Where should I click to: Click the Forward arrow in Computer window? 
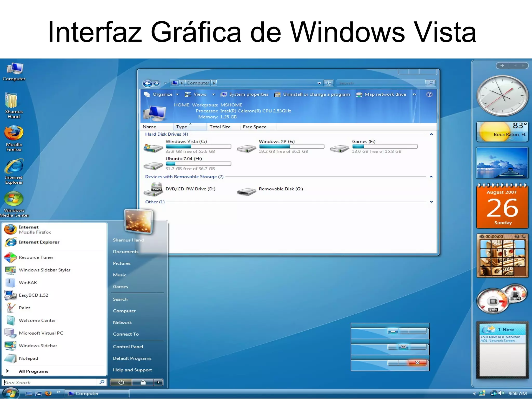pyautogui.click(x=157, y=83)
